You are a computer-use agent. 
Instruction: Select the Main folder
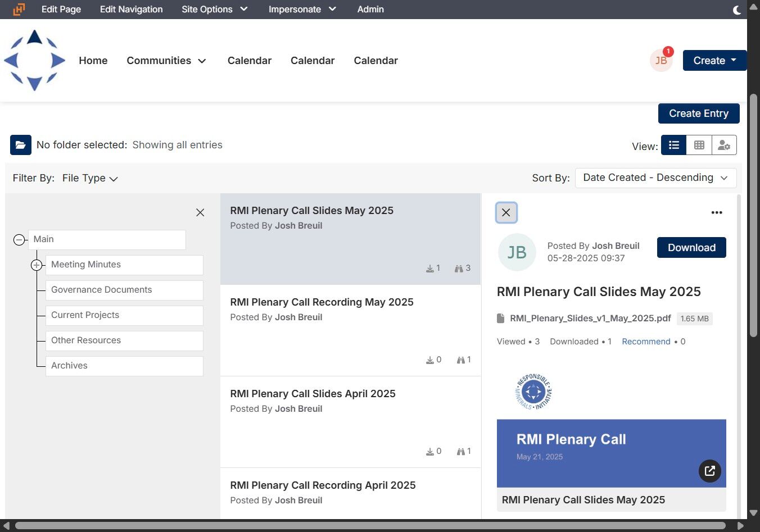pyautogui.click(x=107, y=240)
